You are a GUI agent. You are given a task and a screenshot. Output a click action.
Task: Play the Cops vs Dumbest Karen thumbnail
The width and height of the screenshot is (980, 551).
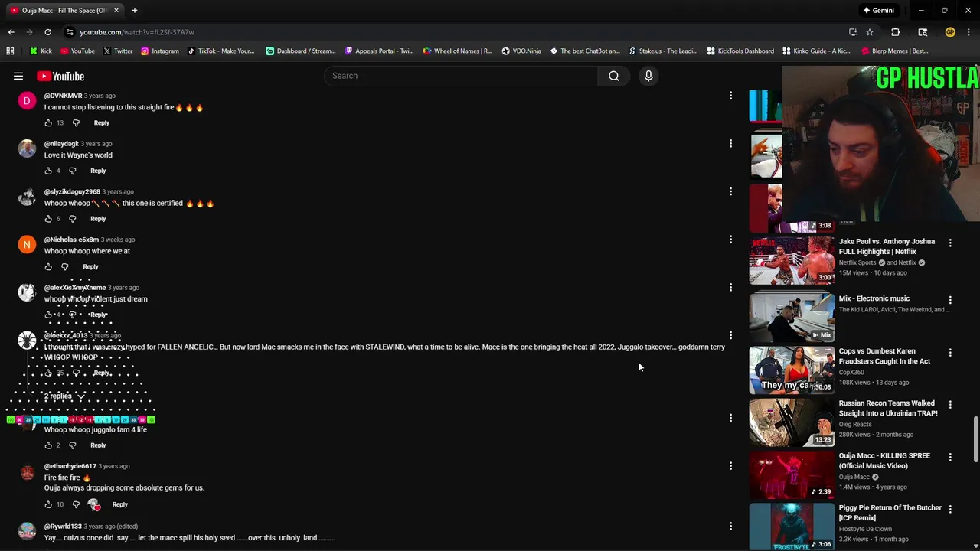(792, 370)
